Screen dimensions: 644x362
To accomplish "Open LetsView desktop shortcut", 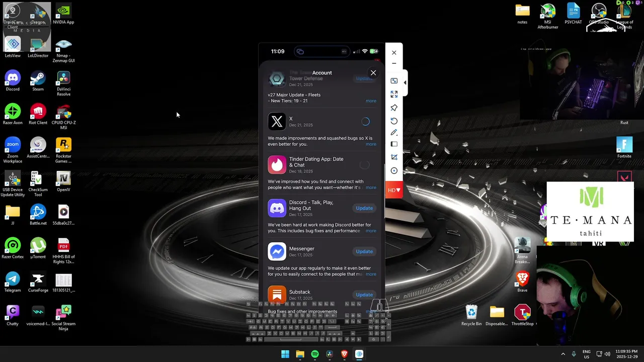I will click(x=13, y=47).
